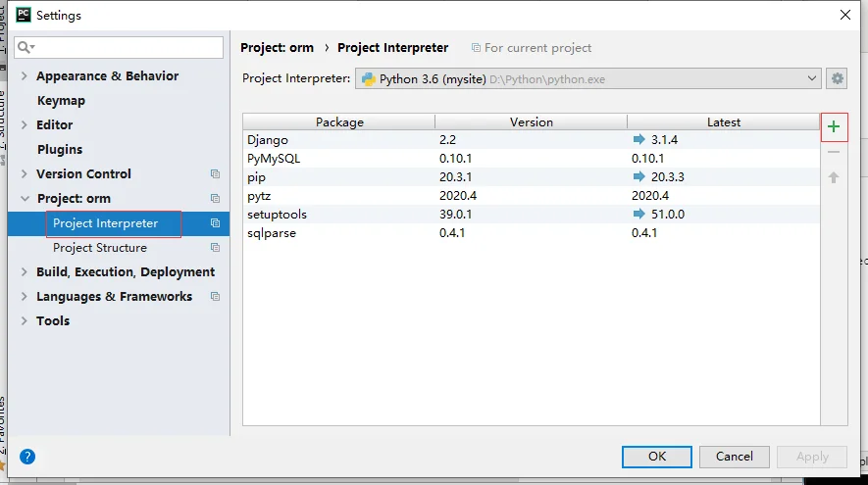Viewport: 868px width, 485px height.
Task: Click the copy icon next to Project: orm
Action: (216, 199)
